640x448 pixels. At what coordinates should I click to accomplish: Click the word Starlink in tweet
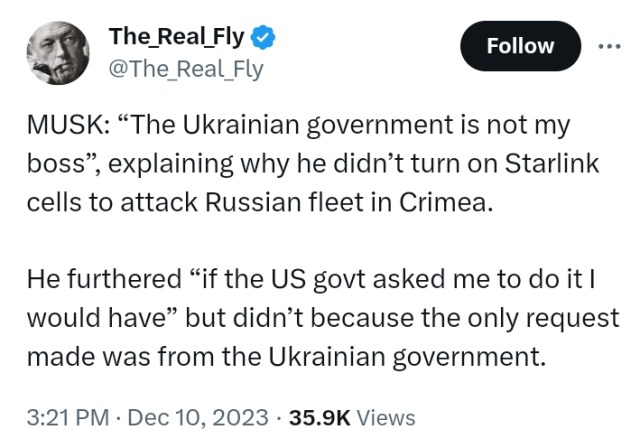[x=552, y=163]
